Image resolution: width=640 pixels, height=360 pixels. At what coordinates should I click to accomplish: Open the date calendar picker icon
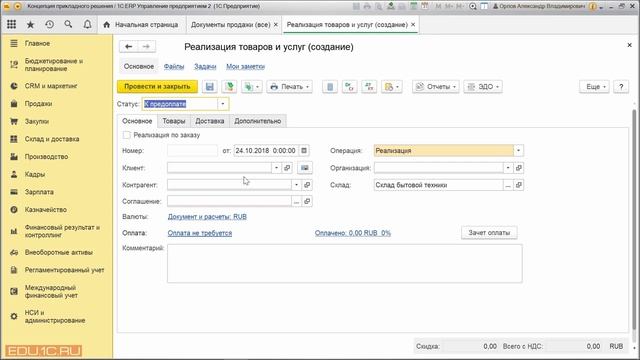tap(304, 151)
